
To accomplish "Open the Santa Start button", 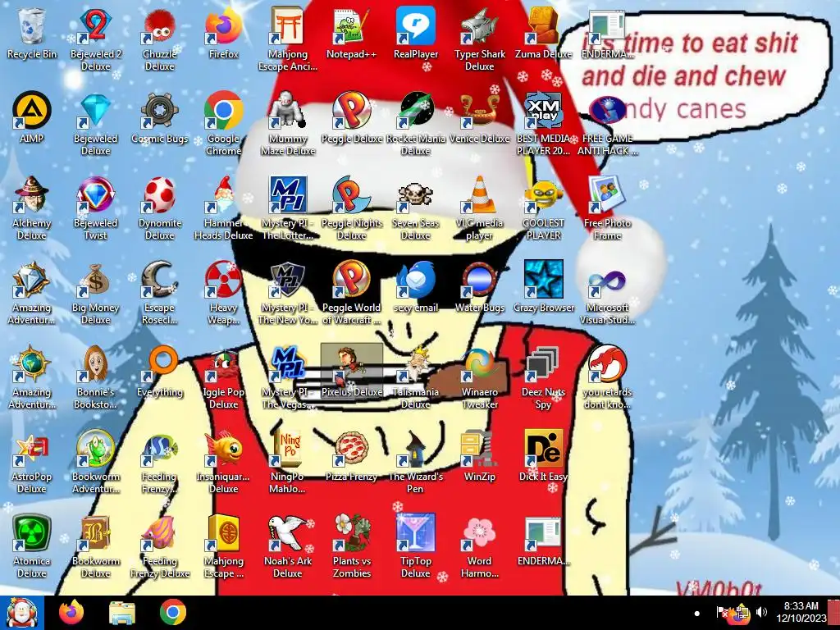I will (21, 612).
